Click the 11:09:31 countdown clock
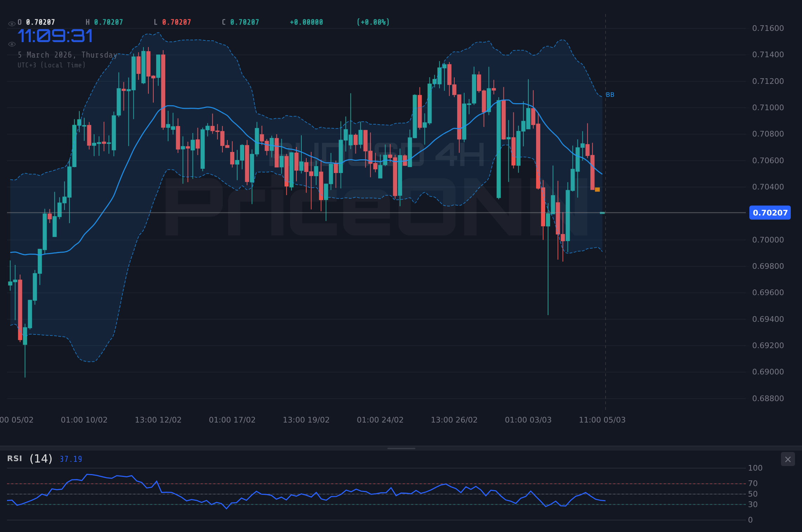Image resolution: width=802 pixels, height=532 pixels. 55,35
